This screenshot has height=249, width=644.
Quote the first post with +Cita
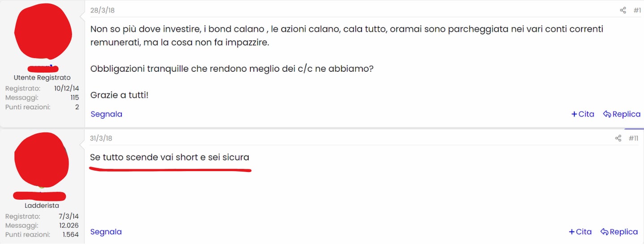pos(583,114)
